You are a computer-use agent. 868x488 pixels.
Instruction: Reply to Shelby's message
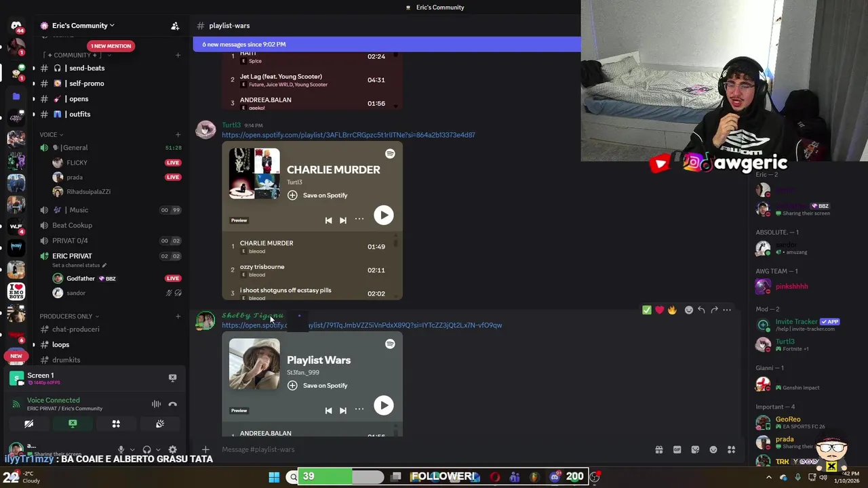pyautogui.click(x=701, y=310)
